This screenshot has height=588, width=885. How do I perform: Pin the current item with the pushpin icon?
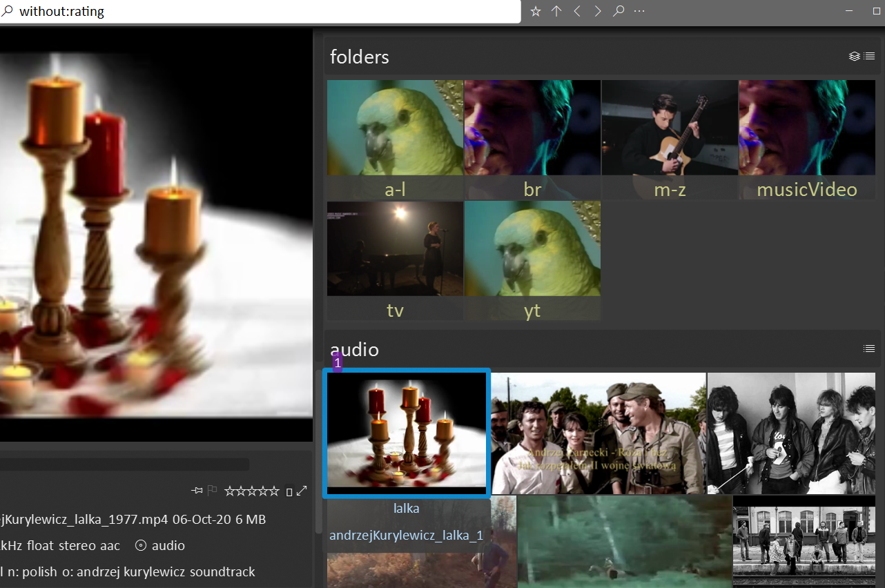197,491
